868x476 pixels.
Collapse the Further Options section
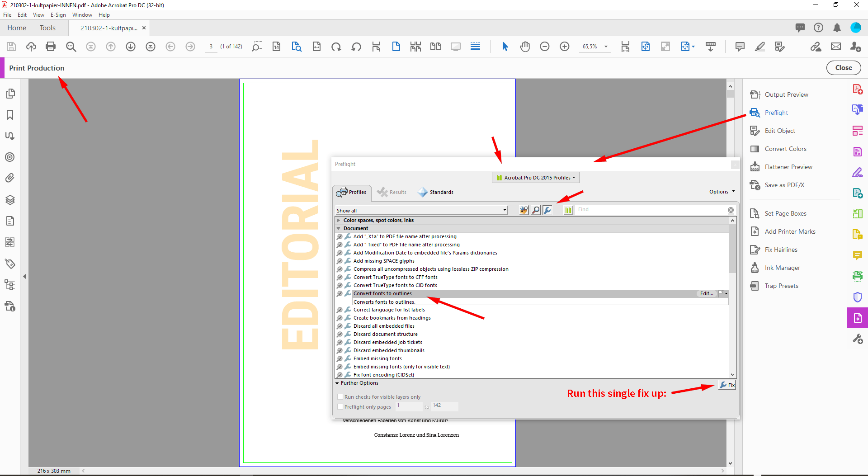(x=337, y=383)
